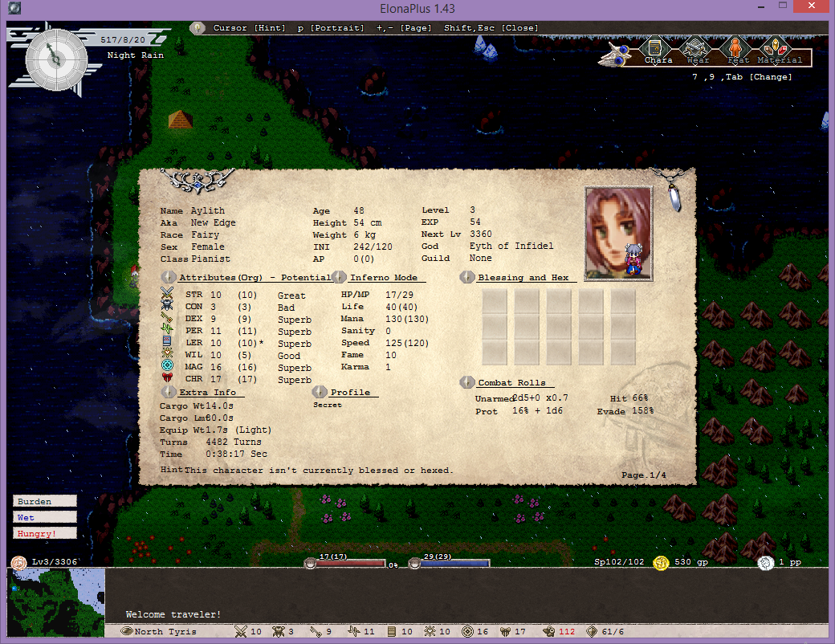Click the LER book icon
The width and height of the screenshot is (835, 644).
point(167,341)
